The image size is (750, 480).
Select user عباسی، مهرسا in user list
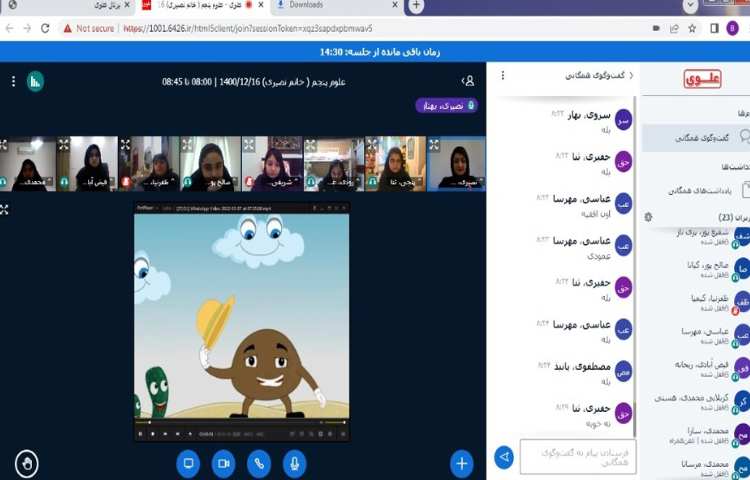(713, 335)
